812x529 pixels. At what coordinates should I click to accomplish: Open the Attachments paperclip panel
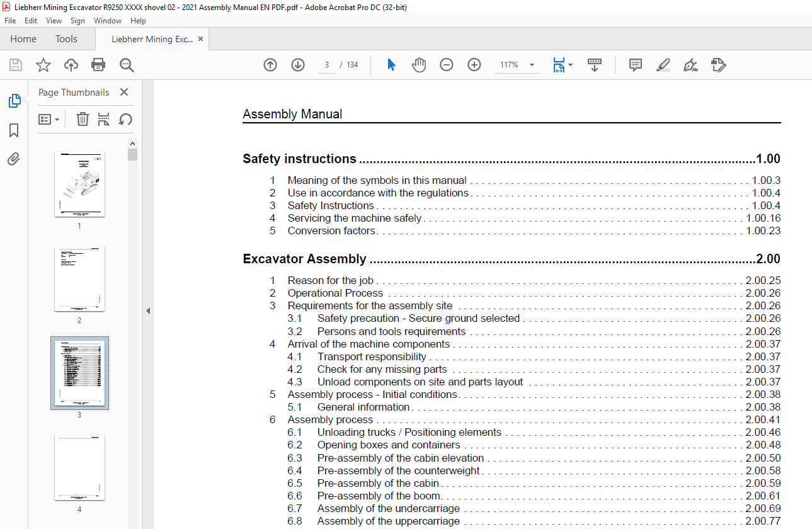(x=14, y=159)
